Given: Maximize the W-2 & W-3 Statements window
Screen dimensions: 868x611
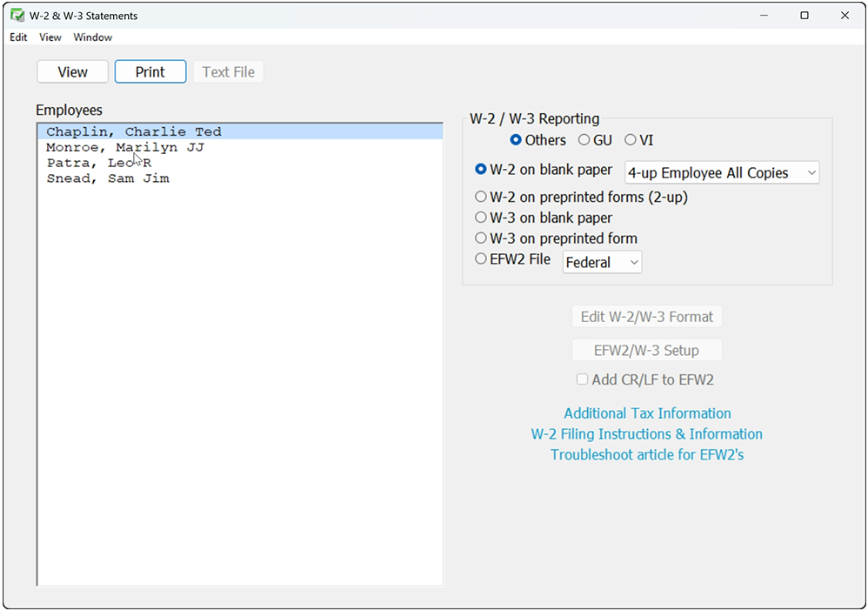Looking at the screenshot, I should click(x=805, y=16).
